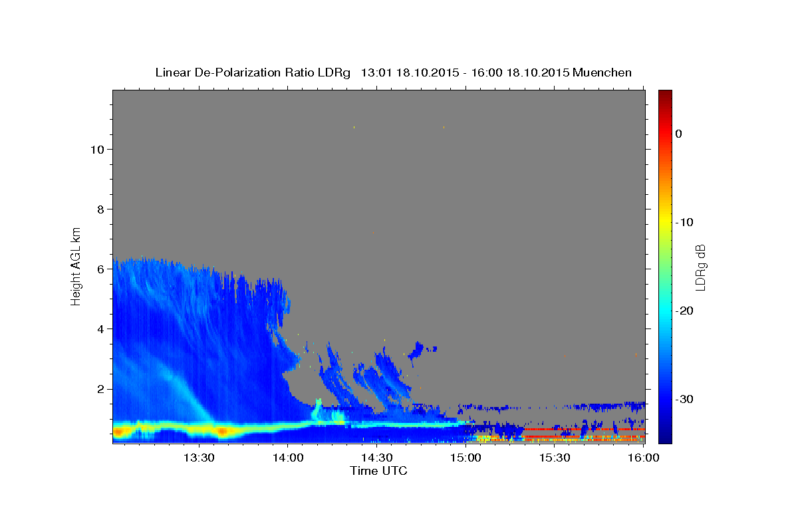This screenshot has width=798, height=532.
Task: Click the height axis label 2
Action: pos(100,389)
